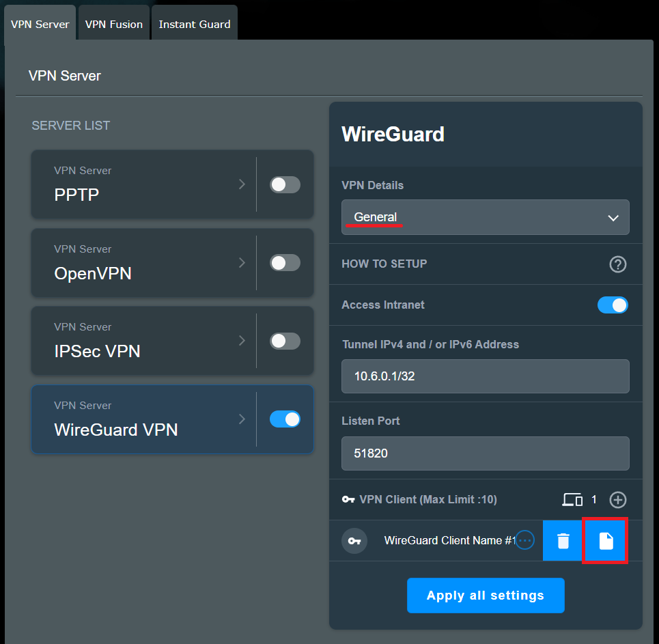The height and width of the screenshot is (644, 659).
Task: Expand the IPSec VPN server chevron
Action: click(242, 341)
